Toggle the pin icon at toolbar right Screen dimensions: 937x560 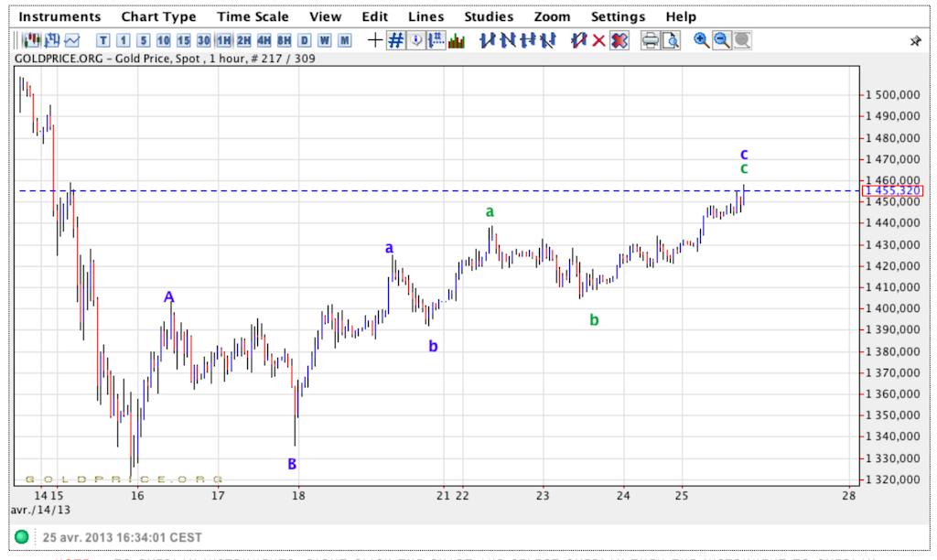pos(915,41)
